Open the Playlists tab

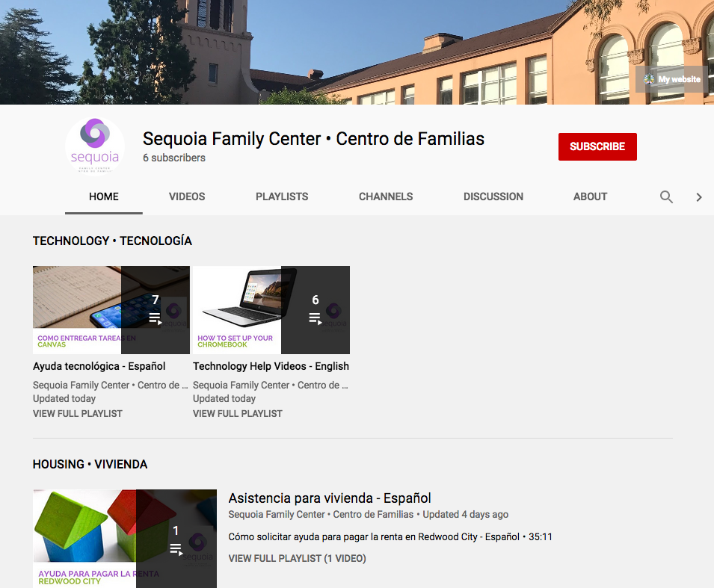pyautogui.click(x=282, y=196)
